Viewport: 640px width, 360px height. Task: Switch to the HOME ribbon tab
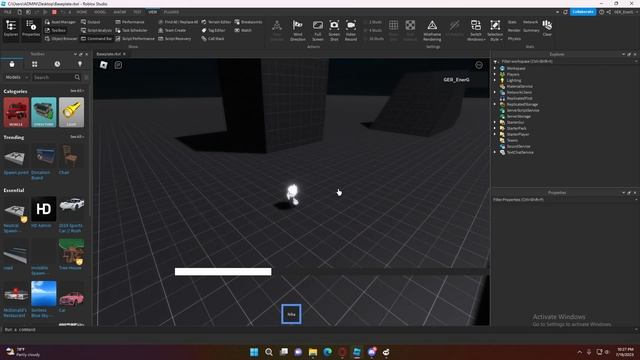[82, 12]
